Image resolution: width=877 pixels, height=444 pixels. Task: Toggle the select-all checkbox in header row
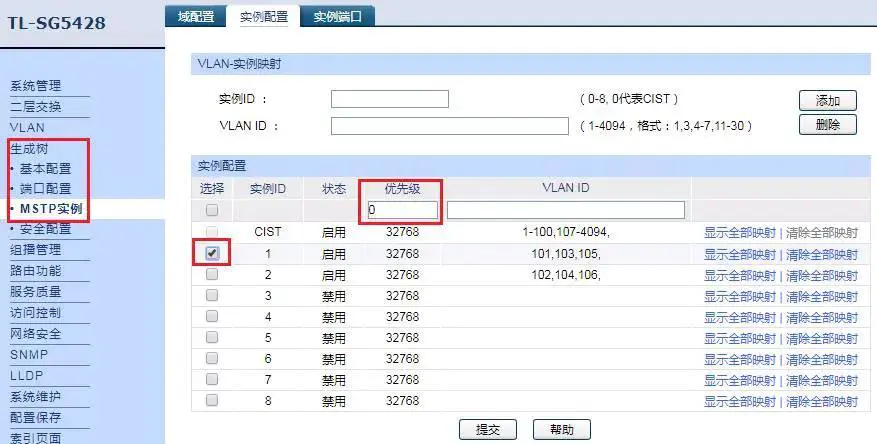tap(212, 211)
